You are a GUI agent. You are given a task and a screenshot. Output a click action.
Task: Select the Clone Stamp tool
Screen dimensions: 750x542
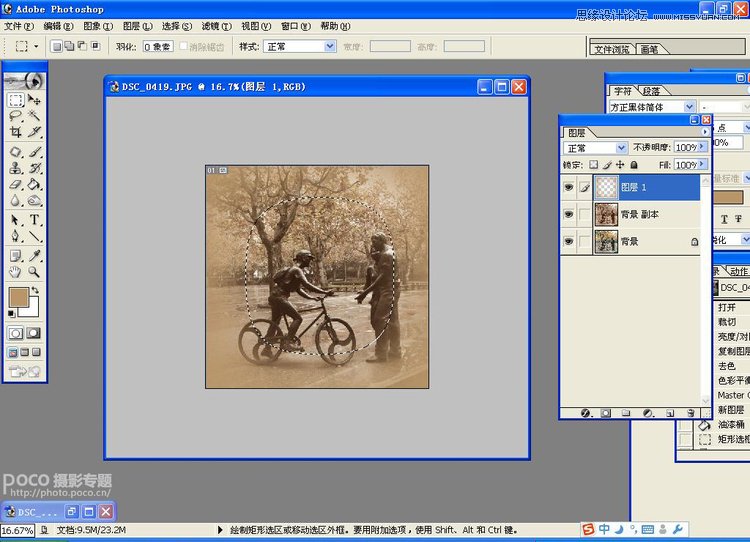(15, 168)
